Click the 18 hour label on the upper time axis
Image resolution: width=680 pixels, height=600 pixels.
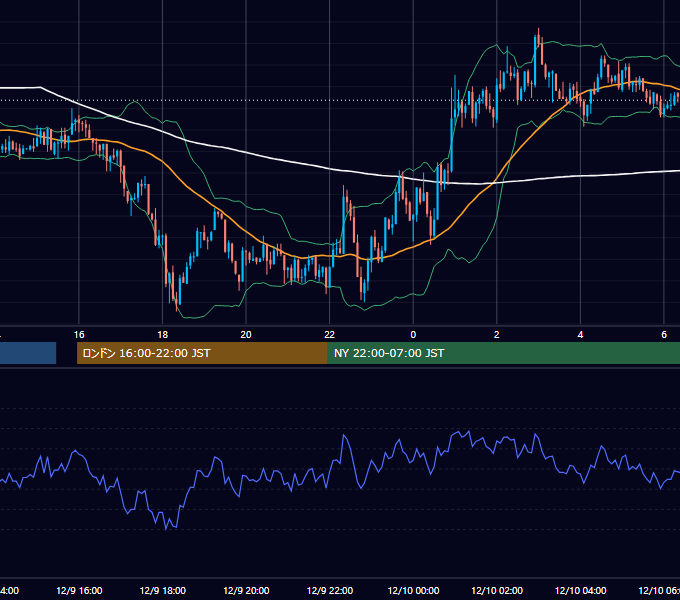tap(163, 335)
